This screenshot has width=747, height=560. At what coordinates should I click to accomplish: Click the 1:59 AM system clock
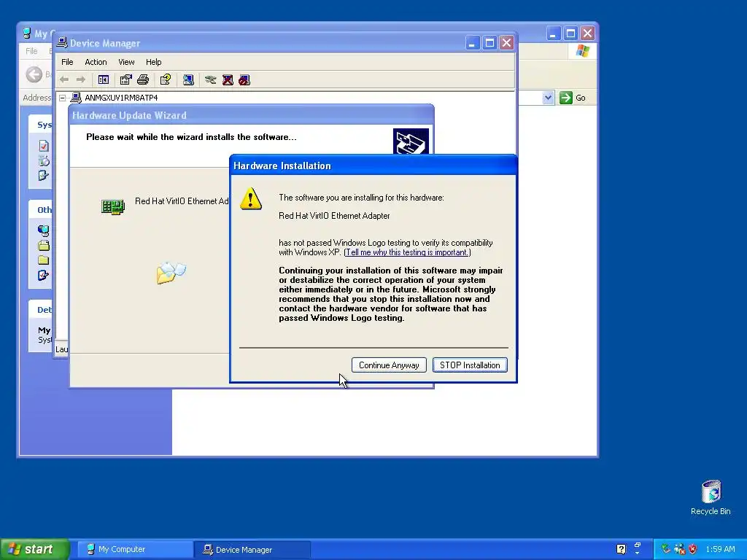(x=720, y=549)
